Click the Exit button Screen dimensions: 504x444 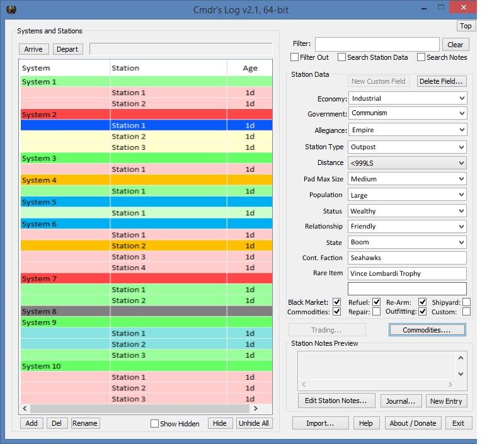click(459, 423)
